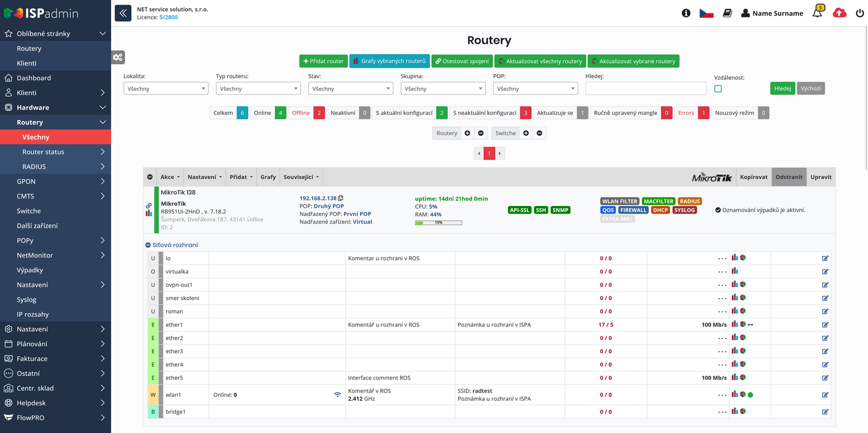Viewport: 868px width, 433px height.
Task: Expand the Router status sidebar item
Action: 56,152
